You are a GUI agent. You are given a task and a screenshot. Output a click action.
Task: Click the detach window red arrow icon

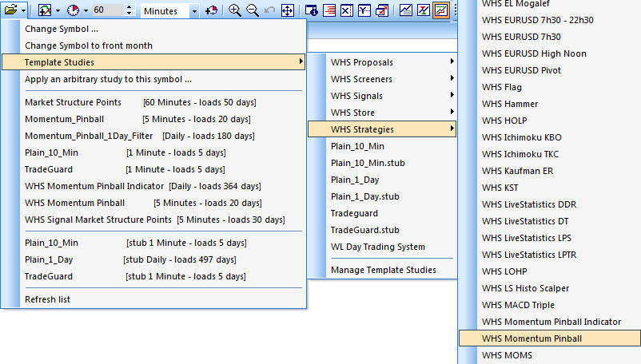pyautogui.click(x=382, y=10)
